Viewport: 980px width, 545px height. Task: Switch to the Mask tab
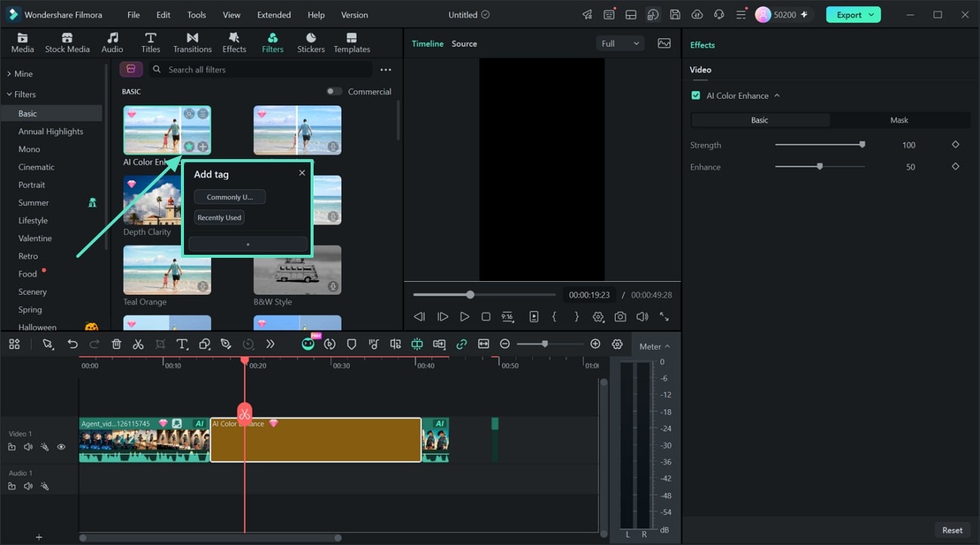pos(899,120)
